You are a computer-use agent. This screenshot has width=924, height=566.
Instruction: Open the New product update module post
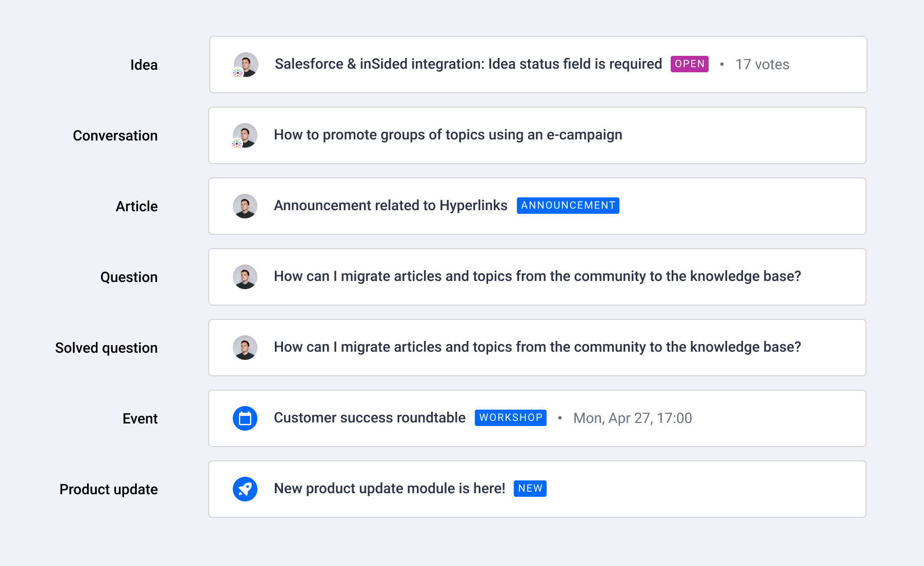(x=390, y=489)
